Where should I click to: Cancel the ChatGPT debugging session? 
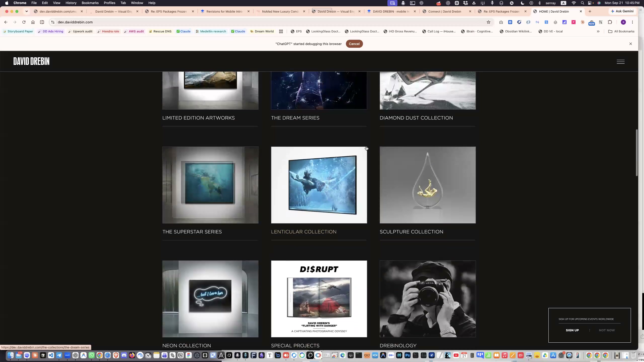[354, 44]
